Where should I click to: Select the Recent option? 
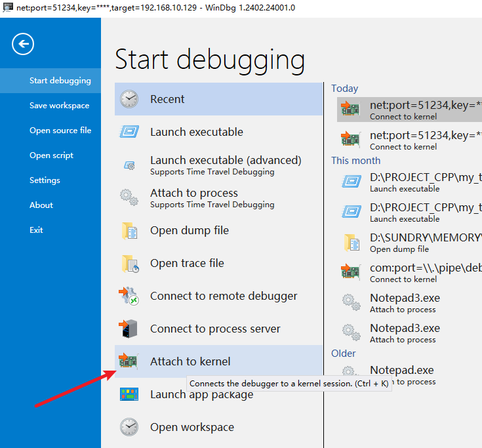coord(218,99)
